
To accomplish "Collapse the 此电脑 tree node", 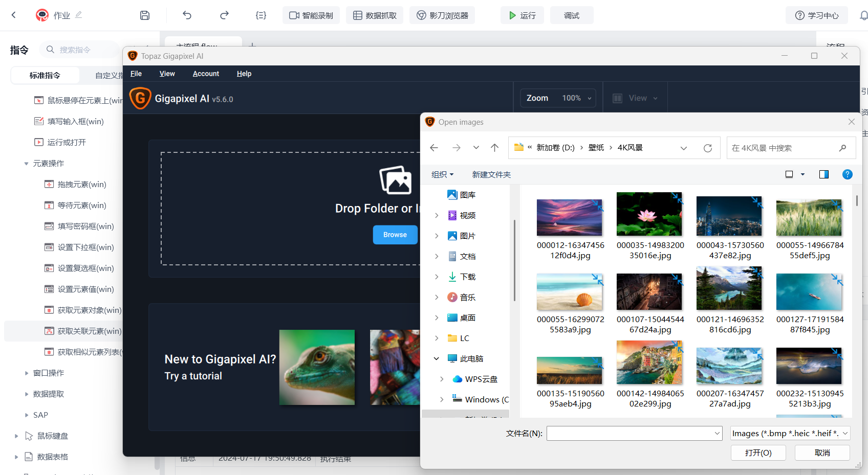I will coord(437,358).
